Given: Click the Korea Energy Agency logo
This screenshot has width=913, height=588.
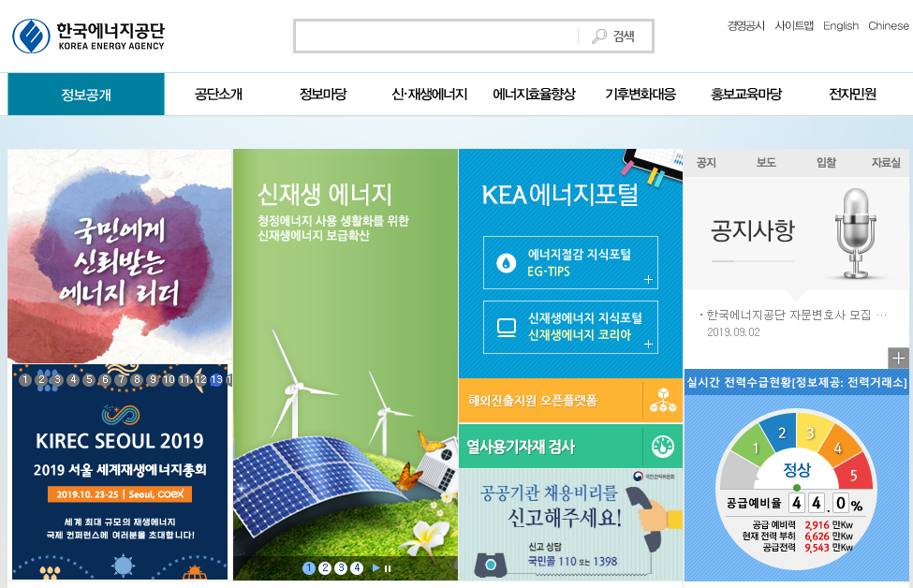Looking at the screenshot, I should pyautogui.click(x=89, y=37).
